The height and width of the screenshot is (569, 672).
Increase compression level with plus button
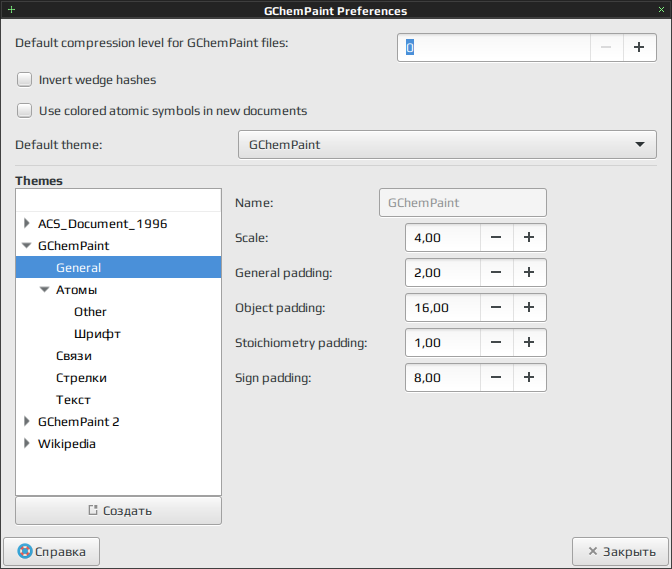pos(639,47)
